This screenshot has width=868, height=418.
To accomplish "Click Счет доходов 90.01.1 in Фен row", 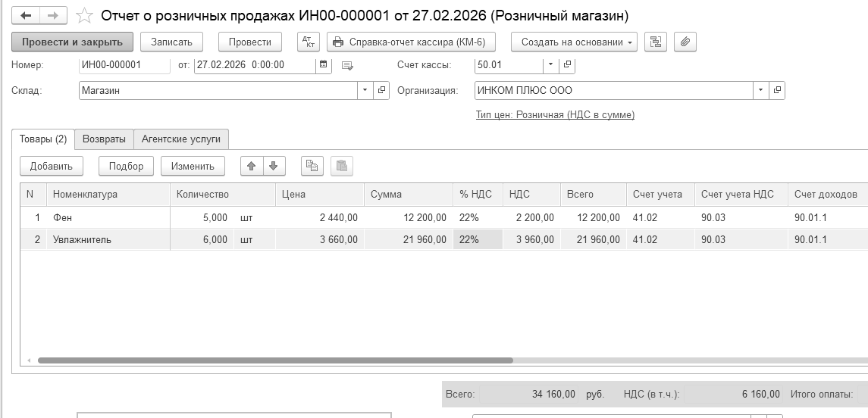I will tap(828, 218).
